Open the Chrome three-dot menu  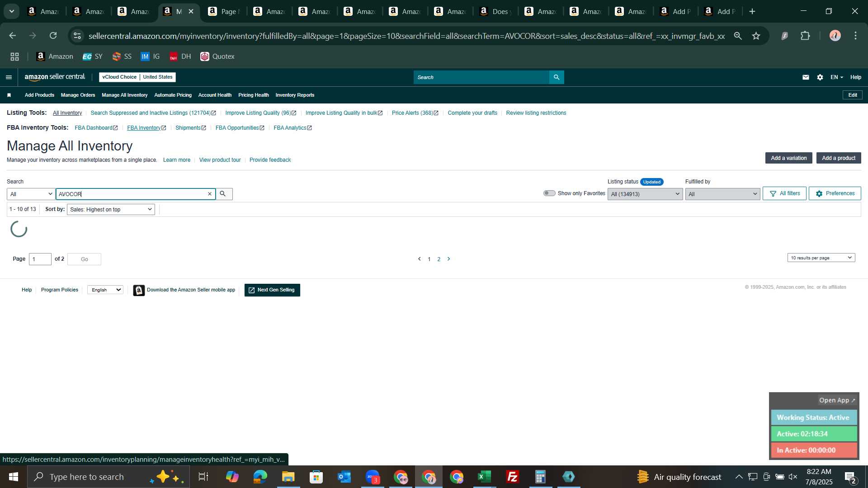click(x=855, y=36)
